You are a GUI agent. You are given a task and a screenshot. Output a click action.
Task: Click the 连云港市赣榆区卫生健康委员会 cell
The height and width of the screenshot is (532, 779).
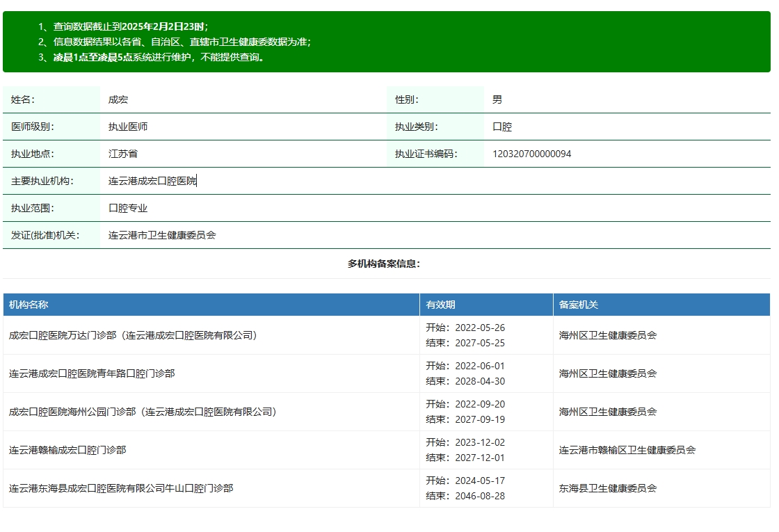(627, 450)
